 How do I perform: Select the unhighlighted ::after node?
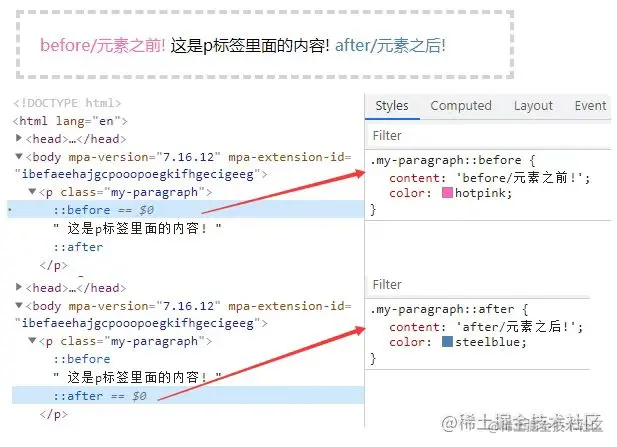[x=78, y=247]
